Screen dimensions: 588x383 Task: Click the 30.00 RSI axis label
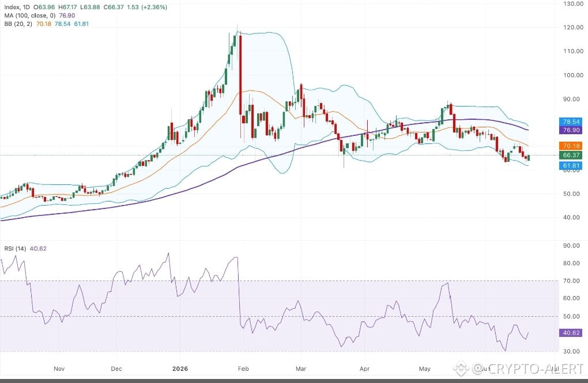pyautogui.click(x=571, y=351)
